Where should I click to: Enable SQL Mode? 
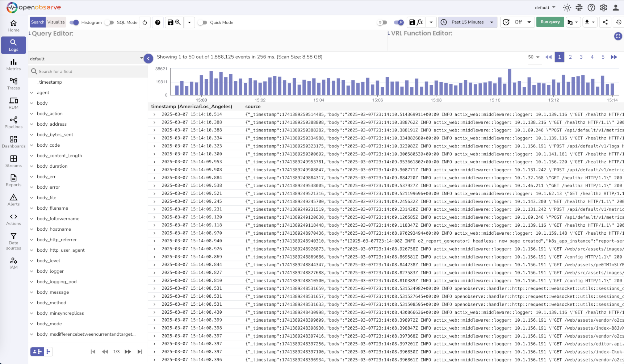pos(109,22)
